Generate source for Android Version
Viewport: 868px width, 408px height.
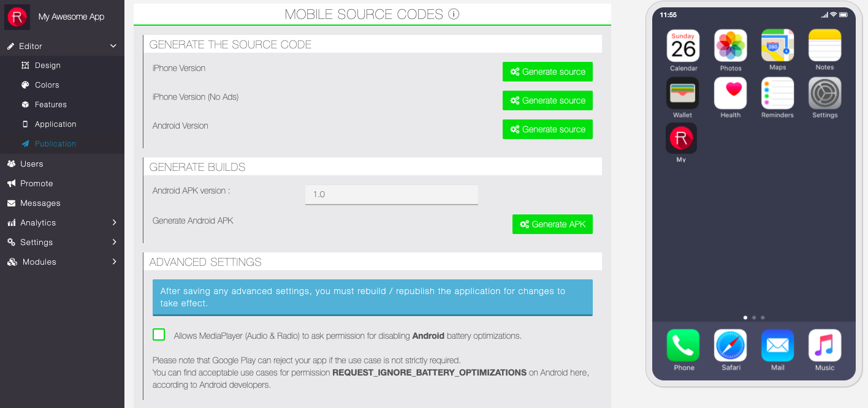pyautogui.click(x=547, y=129)
